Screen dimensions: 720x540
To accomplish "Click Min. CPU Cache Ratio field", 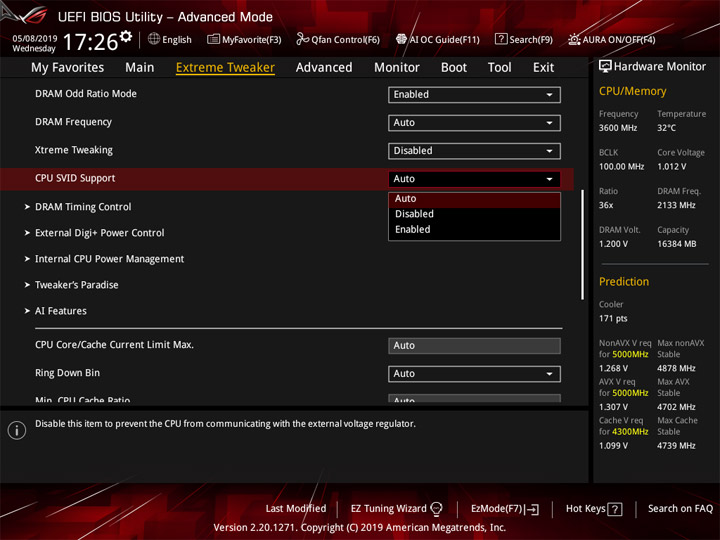I will point(474,399).
